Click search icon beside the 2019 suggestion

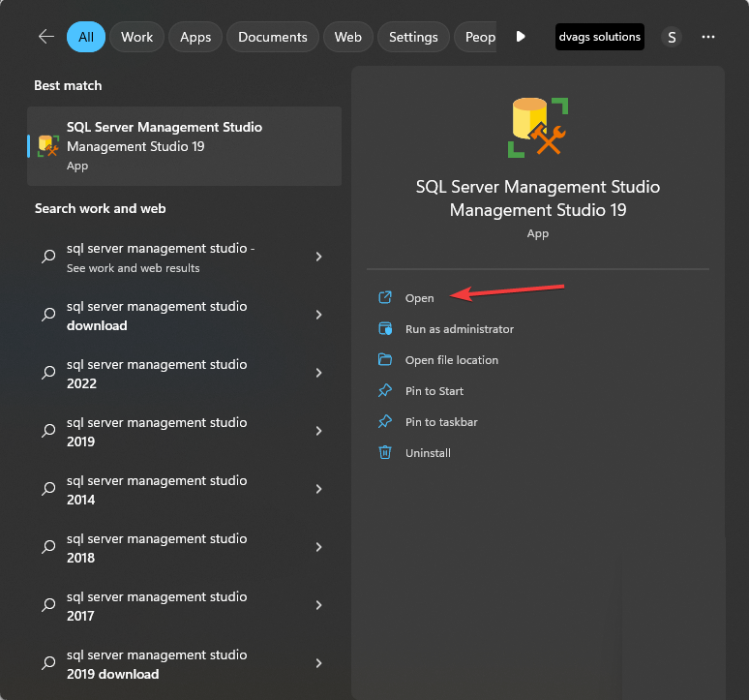click(48, 431)
